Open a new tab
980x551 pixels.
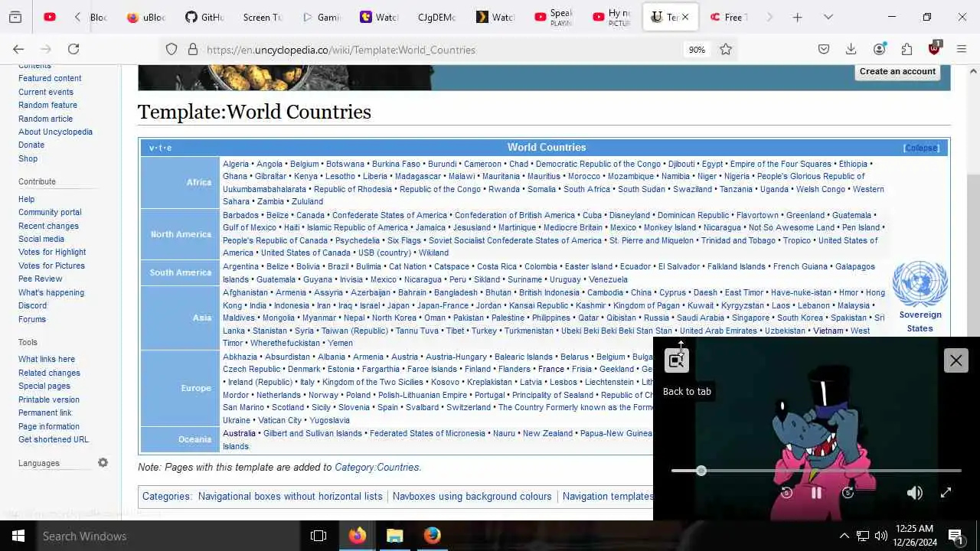[x=797, y=17]
